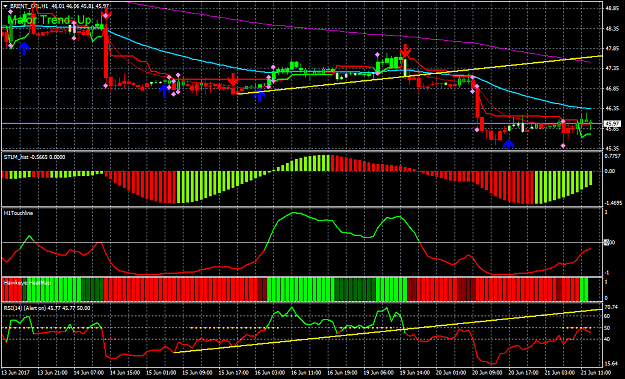625x379 pixels.
Task: Select the 48.35 price axis label
Action: (x=612, y=29)
